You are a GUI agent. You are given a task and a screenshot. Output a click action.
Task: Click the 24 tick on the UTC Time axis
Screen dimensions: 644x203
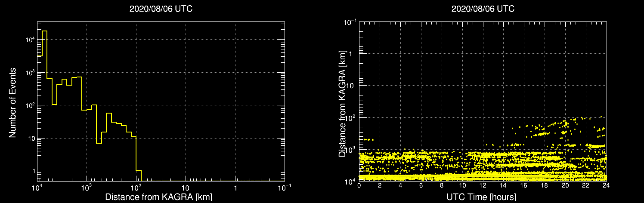coord(606,186)
